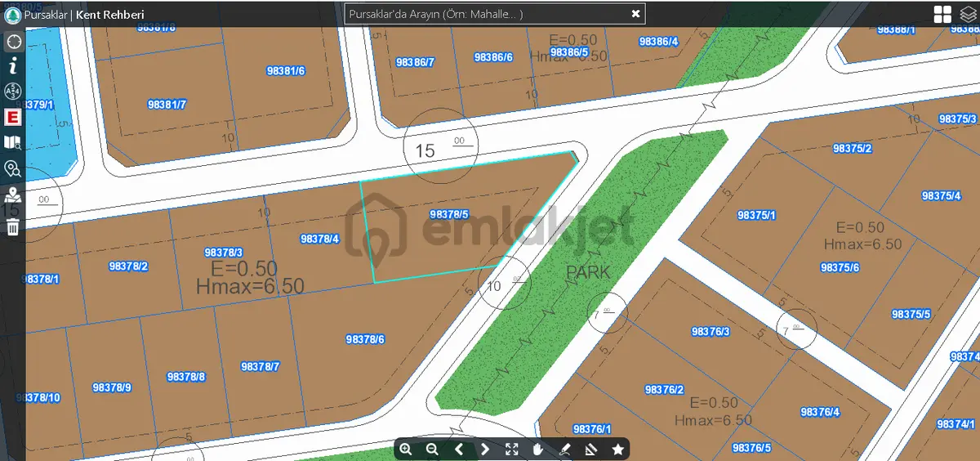
Task: Click parcel label 98378/8
Action: point(186,377)
